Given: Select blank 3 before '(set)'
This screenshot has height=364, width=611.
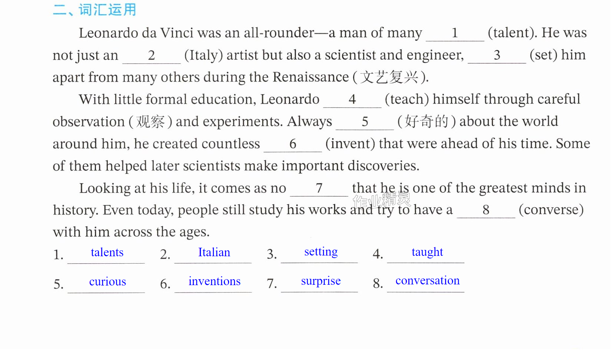Looking at the screenshot, I should [x=497, y=56].
